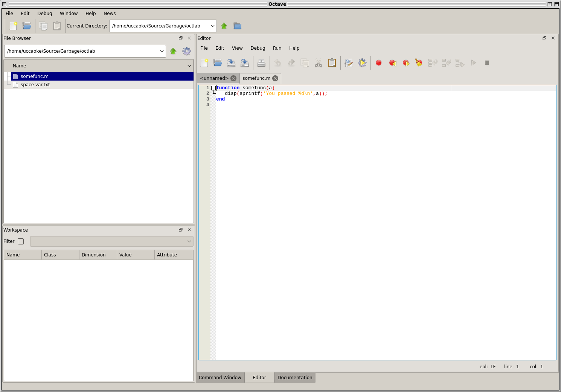Click New File icon in main toolbar
Image resolution: width=561 pixels, height=392 pixels.
14,26
